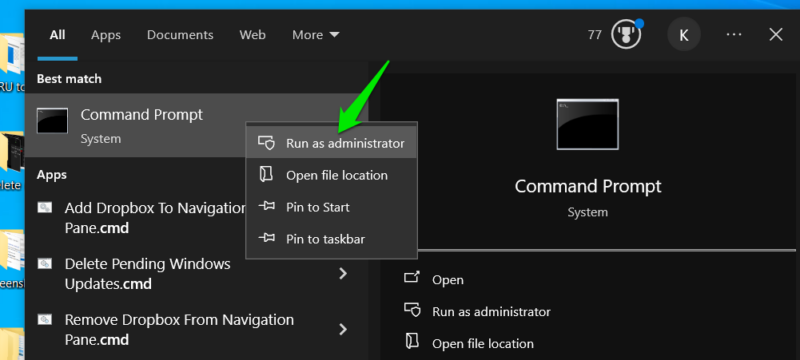Close the search panel
The width and height of the screenshot is (800, 360).
[x=776, y=35]
